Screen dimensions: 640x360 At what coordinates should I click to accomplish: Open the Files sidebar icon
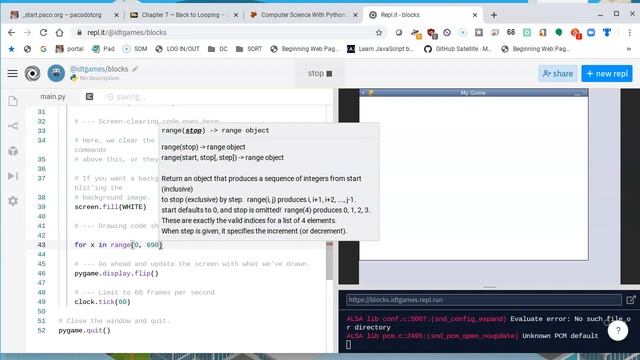[13, 101]
